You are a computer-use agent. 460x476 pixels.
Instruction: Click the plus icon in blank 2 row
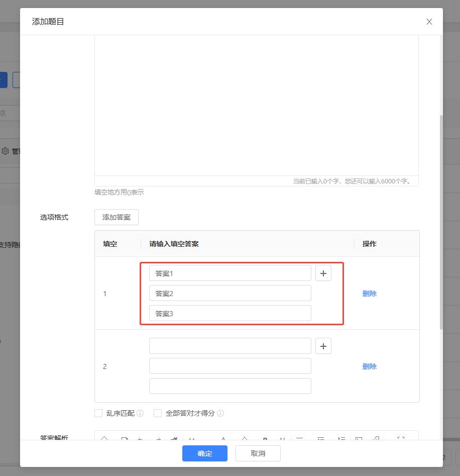323,346
